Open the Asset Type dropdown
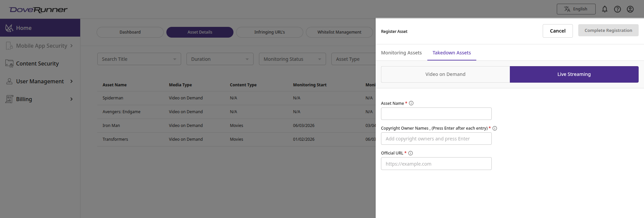This screenshot has height=218, width=644. [x=354, y=59]
